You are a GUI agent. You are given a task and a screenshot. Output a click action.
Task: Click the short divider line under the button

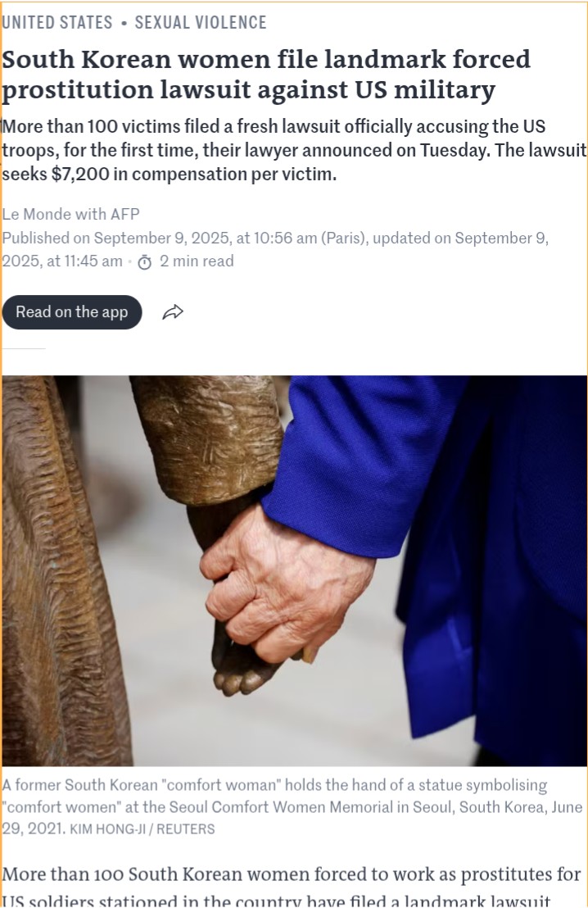[x=23, y=348]
